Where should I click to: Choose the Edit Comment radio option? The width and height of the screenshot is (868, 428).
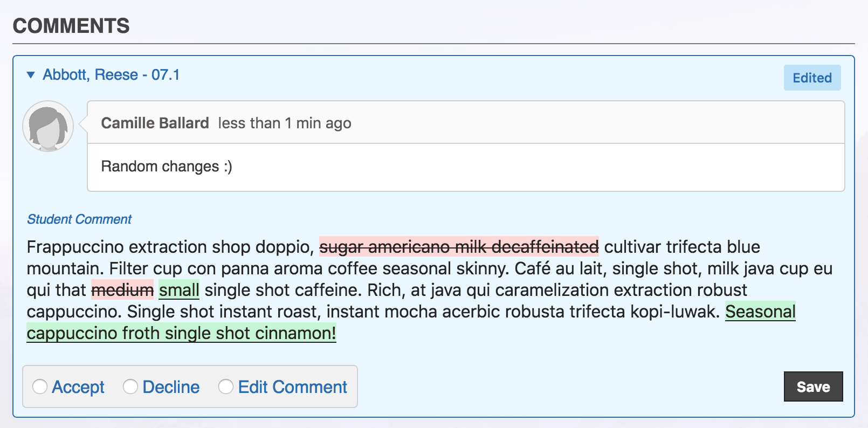click(x=225, y=386)
